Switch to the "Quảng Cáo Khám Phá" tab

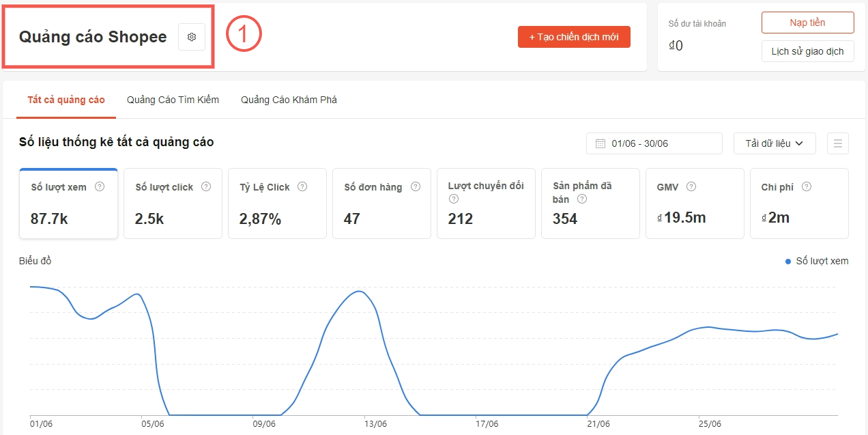288,100
